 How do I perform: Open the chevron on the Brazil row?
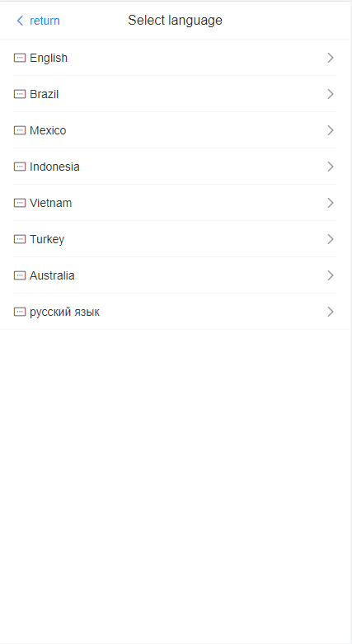[x=331, y=94]
